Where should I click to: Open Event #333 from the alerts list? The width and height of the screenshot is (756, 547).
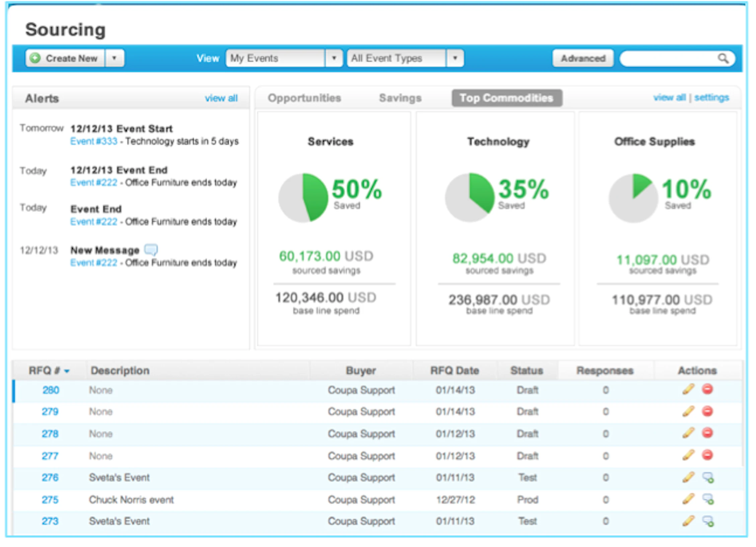(94, 141)
